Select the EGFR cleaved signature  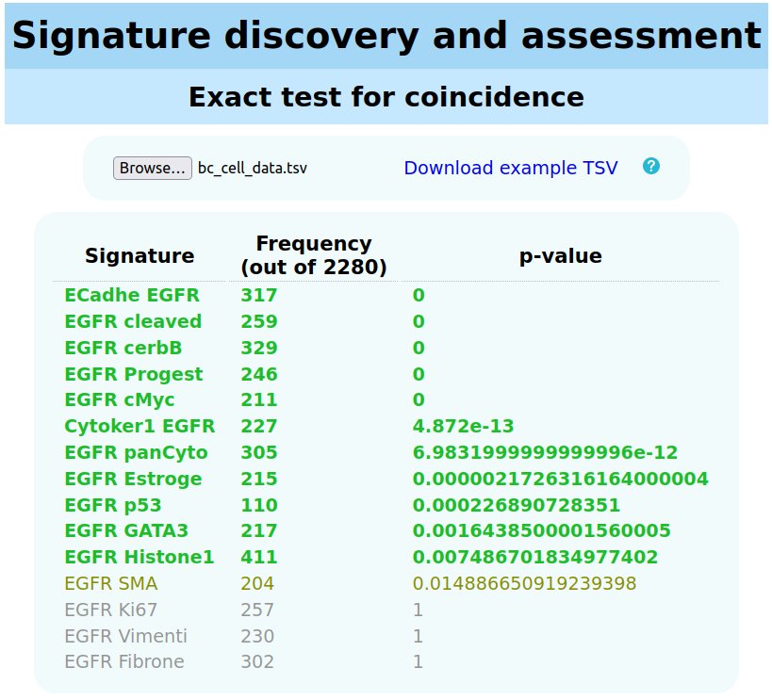(x=133, y=321)
